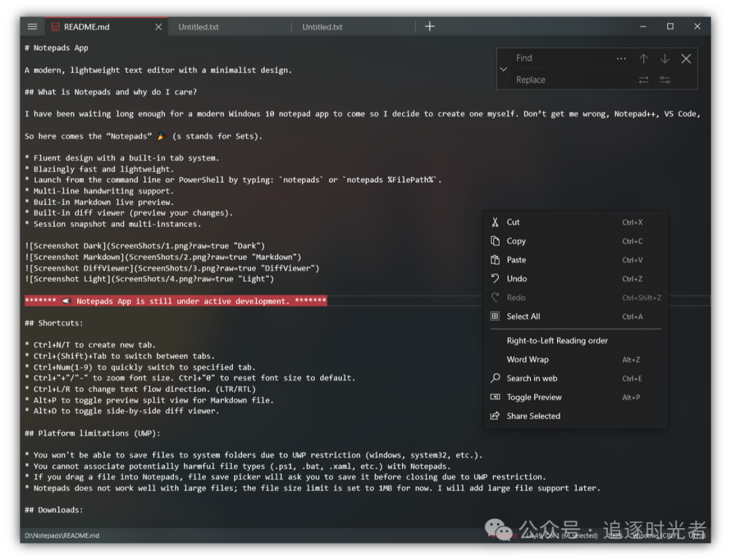731x560 pixels.
Task: Click the '## Shortcuts:' heading line
Action: (53, 323)
